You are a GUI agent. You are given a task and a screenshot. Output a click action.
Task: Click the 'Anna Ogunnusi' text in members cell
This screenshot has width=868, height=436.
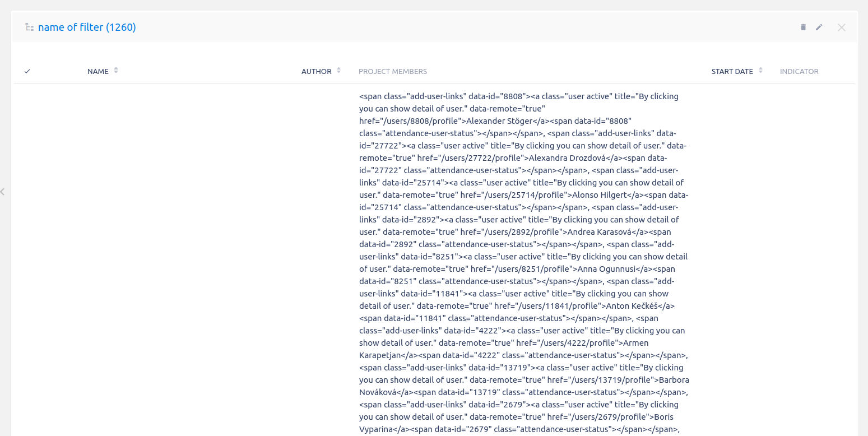point(606,269)
